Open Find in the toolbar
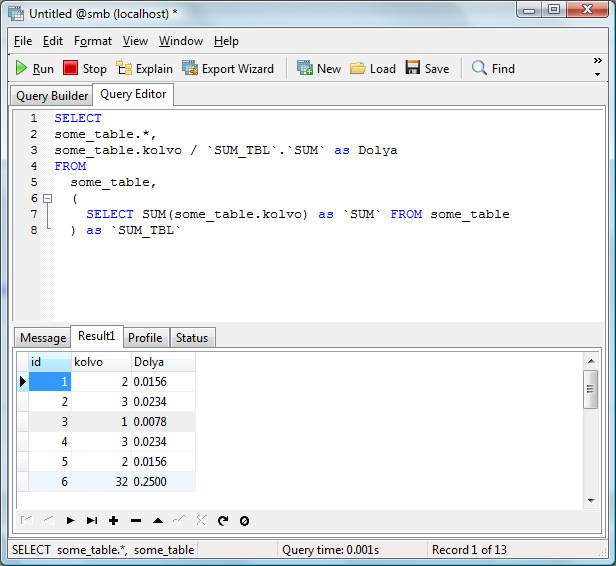 coord(493,69)
